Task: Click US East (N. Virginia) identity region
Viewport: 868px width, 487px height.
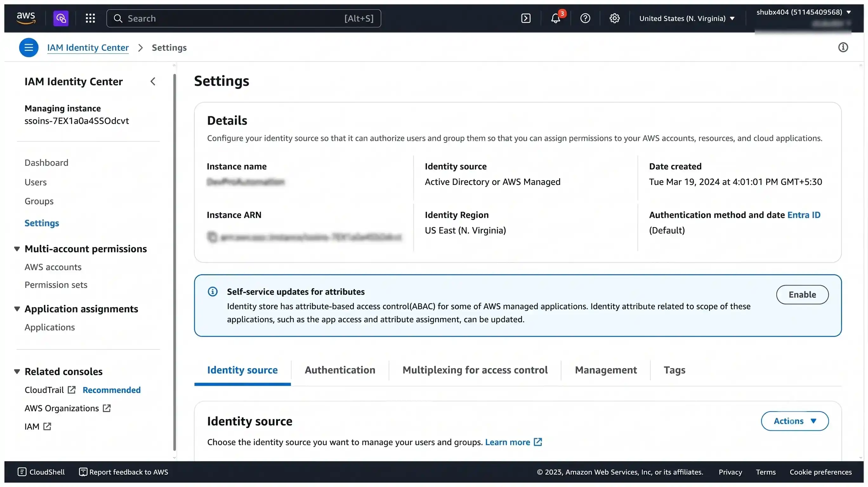Action: [465, 231]
